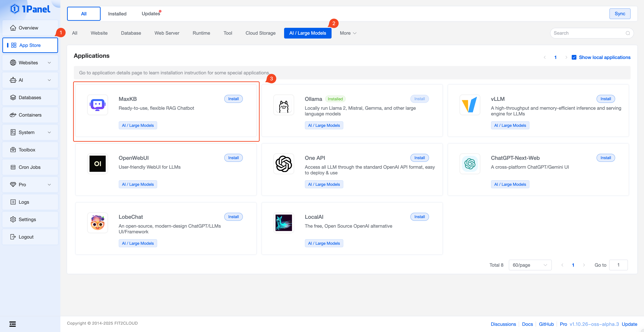Click the Go to page number field
Screen dimensions: 644x332
618,265
